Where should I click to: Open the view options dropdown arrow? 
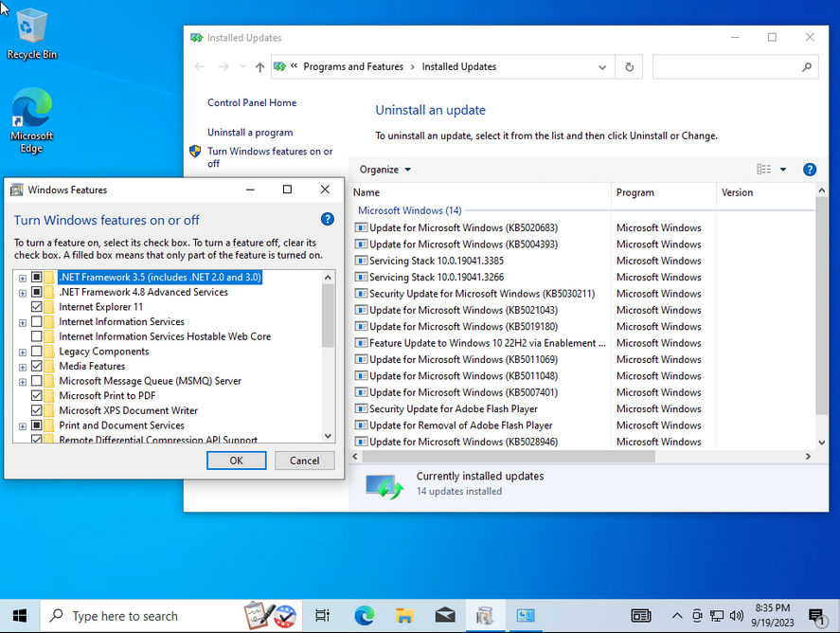coord(783,170)
